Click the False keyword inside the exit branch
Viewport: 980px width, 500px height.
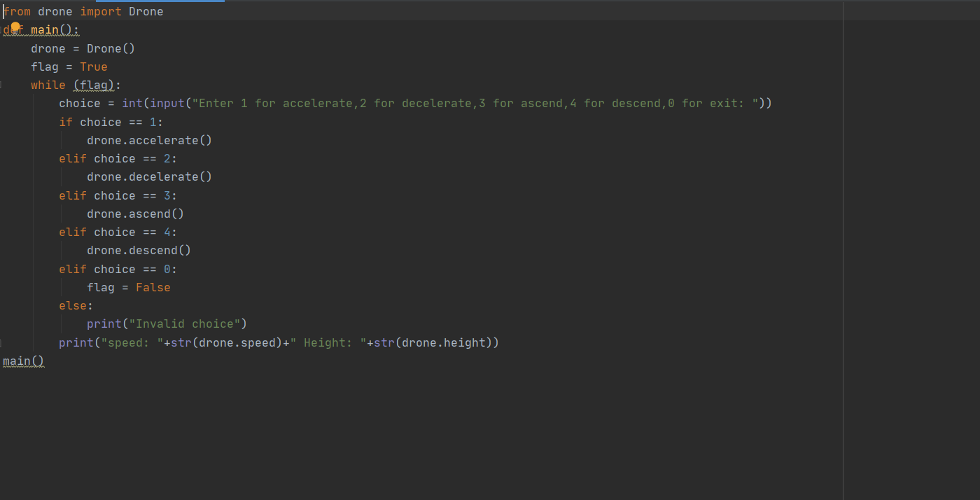[153, 287]
